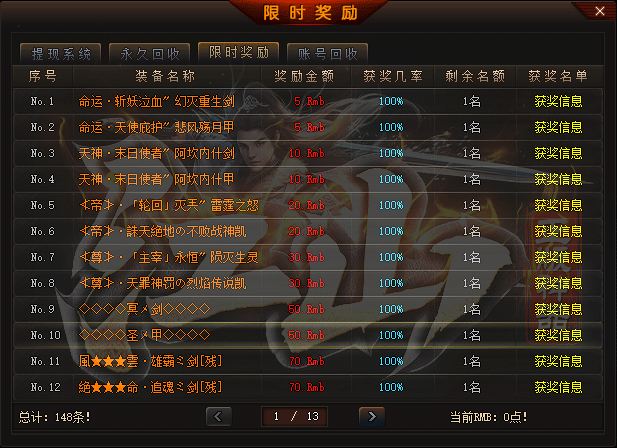This screenshot has width=617, height=448.
Task: Go to previous page arrow
Action: point(218,416)
